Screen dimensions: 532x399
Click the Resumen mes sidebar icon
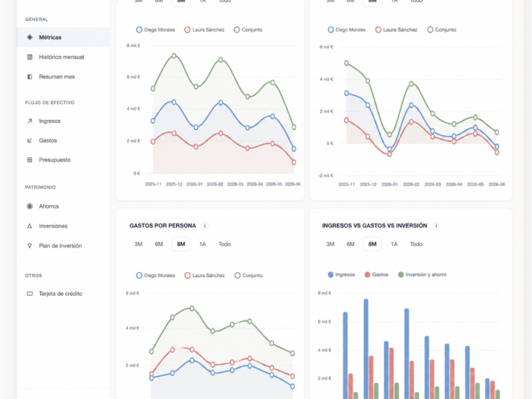click(x=30, y=77)
